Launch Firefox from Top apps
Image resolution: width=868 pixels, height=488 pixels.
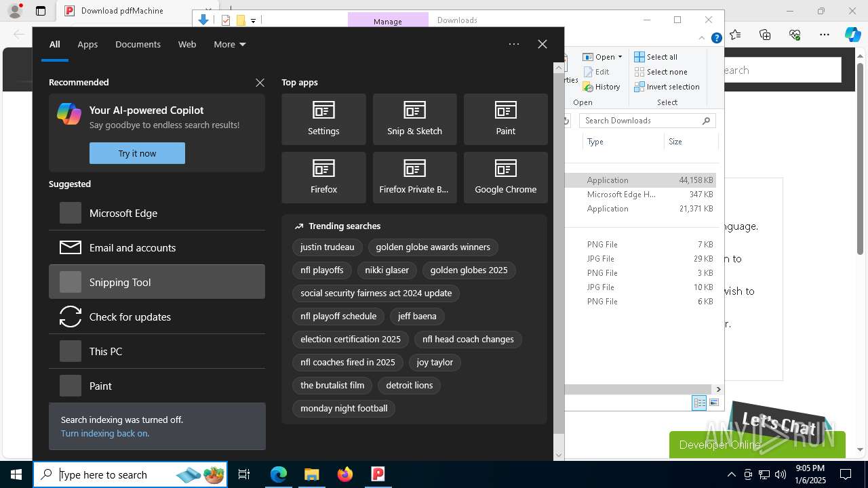[323, 178]
